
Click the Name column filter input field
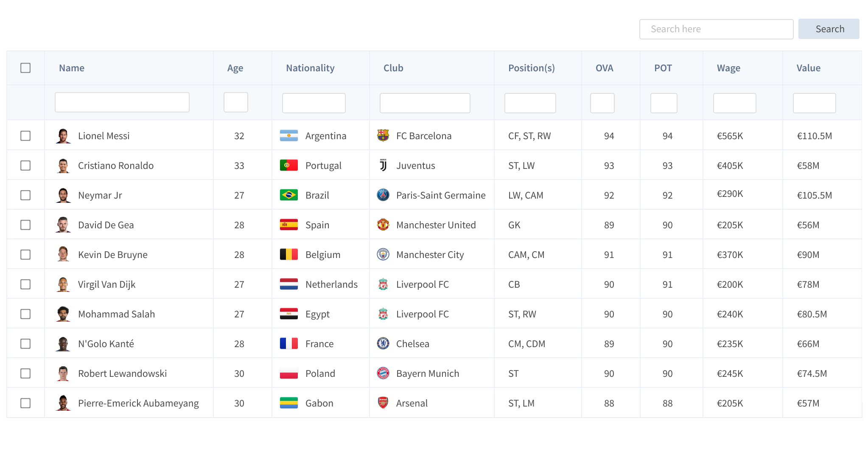tap(121, 102)
